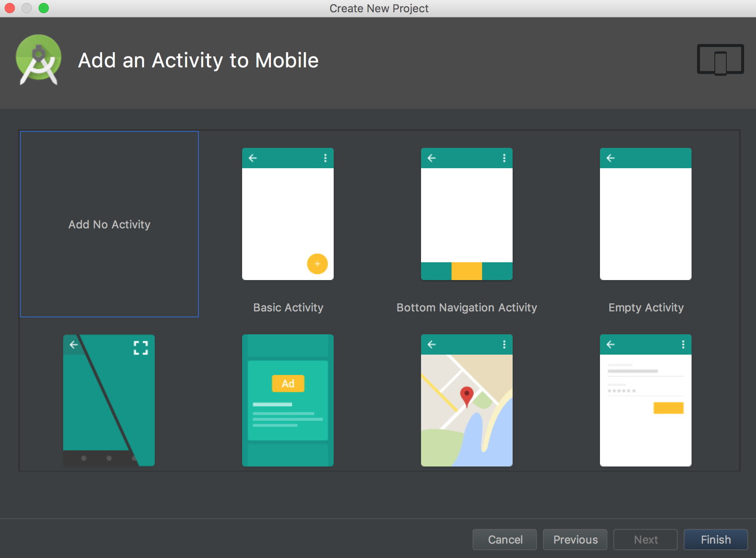This screenshot has width=756, height=558.
Task: Click the Empty Activity label
Action: pos(646,308)
